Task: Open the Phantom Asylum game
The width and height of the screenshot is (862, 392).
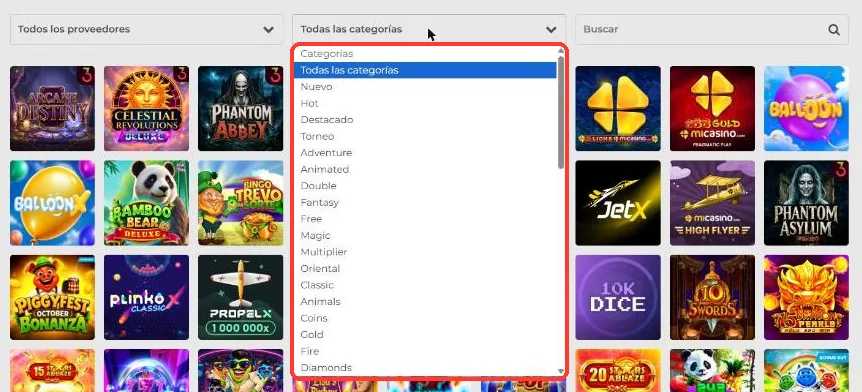Action: [806, 203]
